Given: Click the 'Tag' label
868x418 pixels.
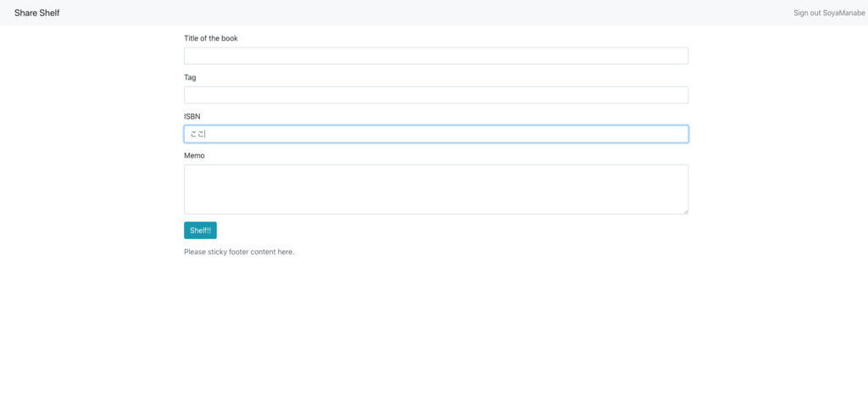Looking at the screenshot, I should (x=190, y=77).
